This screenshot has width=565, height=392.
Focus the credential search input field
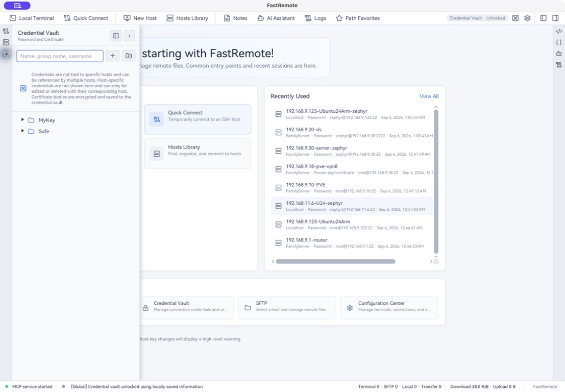point(60,56)
